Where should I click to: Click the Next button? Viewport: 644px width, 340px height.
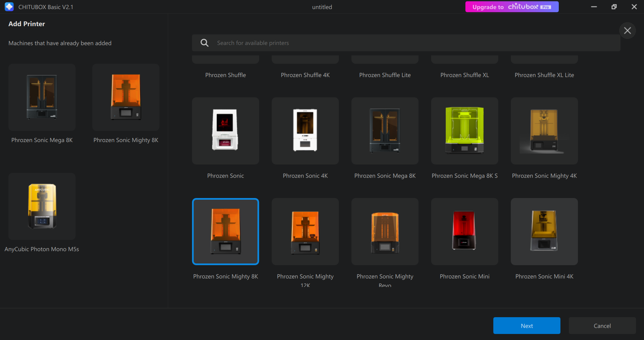click(x=527, y=326)
